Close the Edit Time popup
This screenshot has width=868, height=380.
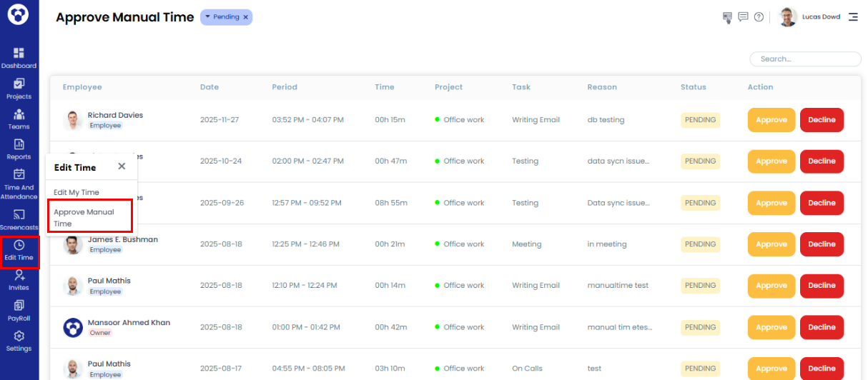(122, 166)
